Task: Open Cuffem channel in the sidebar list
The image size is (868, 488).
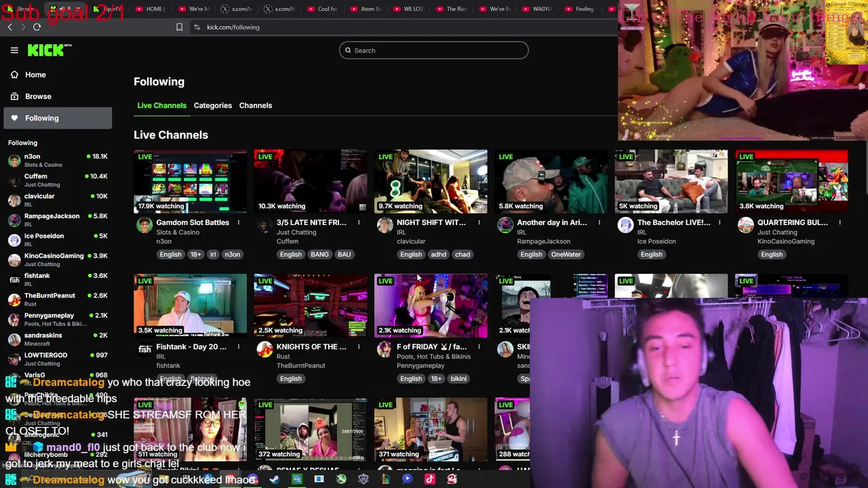Action: (x=58, y=180)
